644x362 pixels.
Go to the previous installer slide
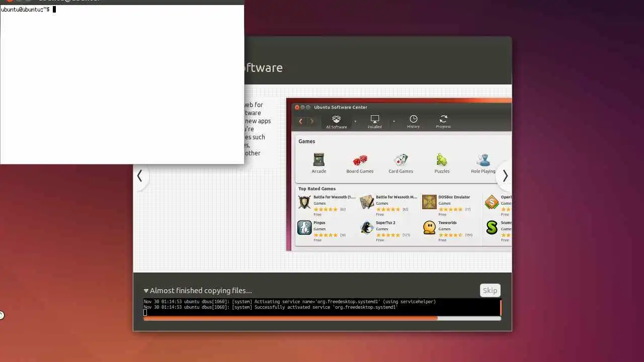click(x=140, y=175)
